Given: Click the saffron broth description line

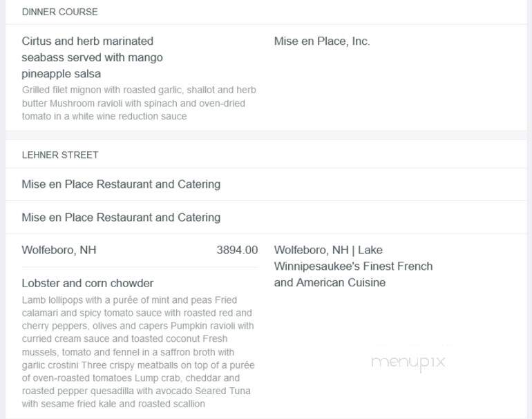Looking at the screenshot, I should 128,352.
